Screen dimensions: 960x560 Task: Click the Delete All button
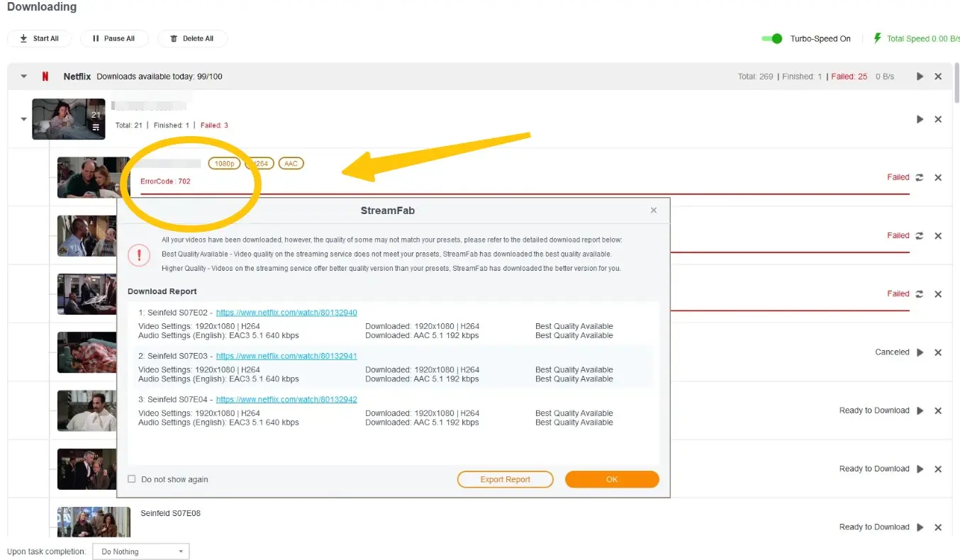tap(192, 38)
